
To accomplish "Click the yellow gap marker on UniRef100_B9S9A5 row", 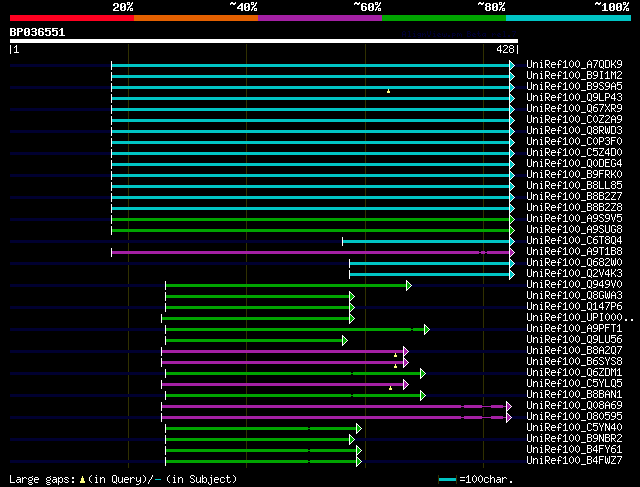I will click(x=388, y=91).
